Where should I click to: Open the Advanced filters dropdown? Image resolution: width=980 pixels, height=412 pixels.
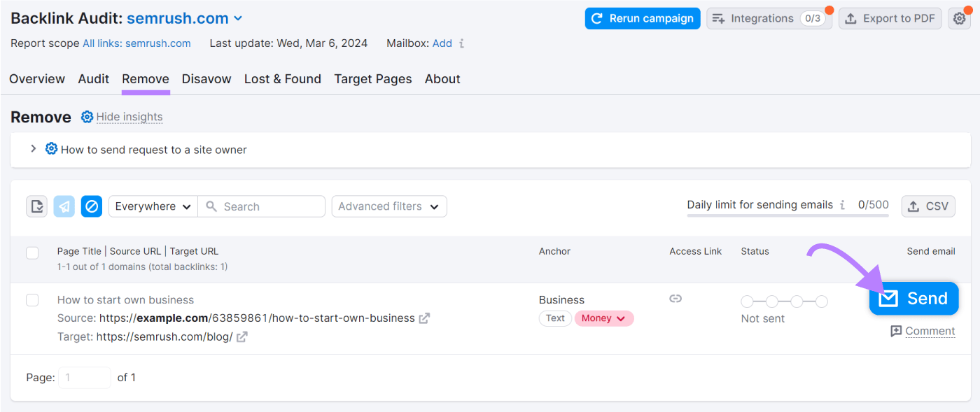pyautogui.click(x=388, y=206)
